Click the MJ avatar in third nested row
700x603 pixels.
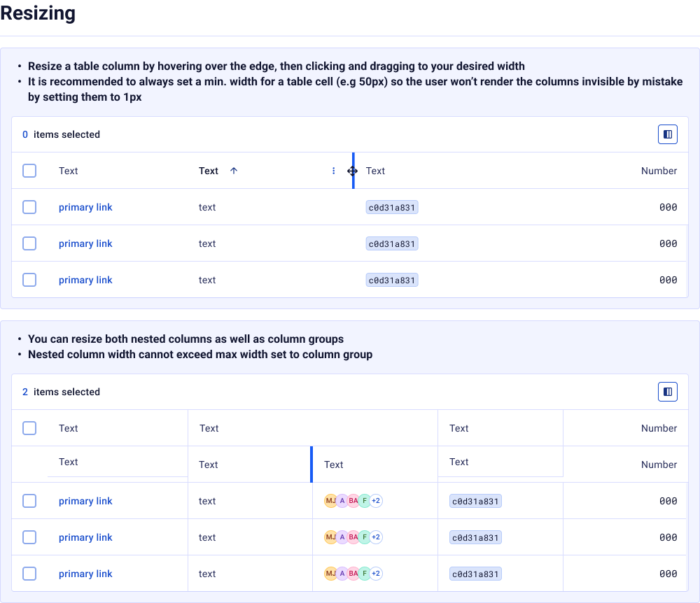tap(330, 574)
